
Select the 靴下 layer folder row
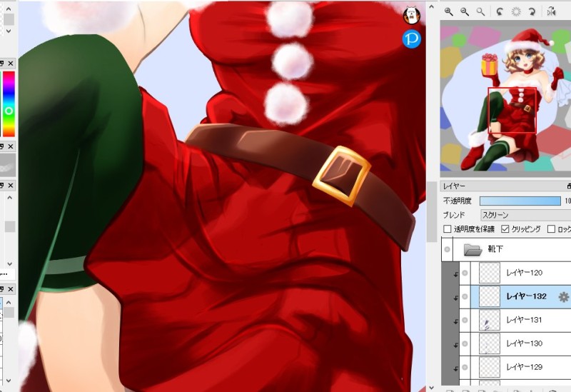click(x=506, y=250)
